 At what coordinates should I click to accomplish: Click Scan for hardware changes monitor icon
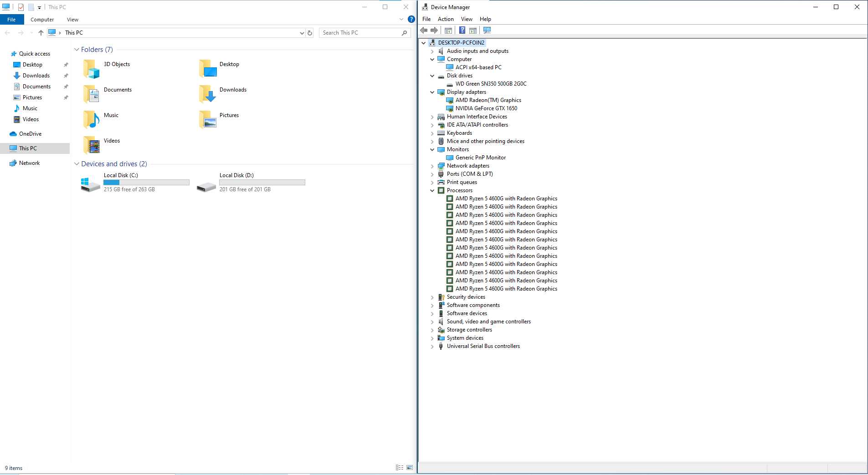coord(487,31)
